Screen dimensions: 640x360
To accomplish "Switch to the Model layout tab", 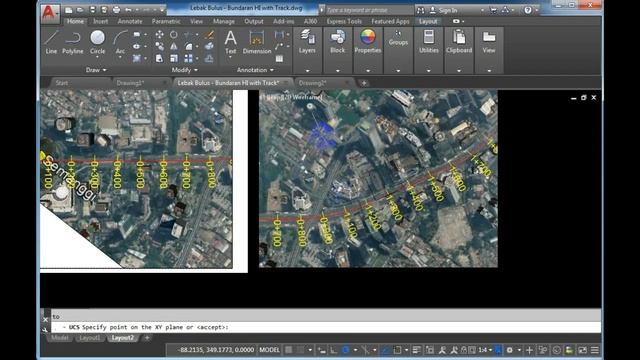I will (x=60, y=338).
